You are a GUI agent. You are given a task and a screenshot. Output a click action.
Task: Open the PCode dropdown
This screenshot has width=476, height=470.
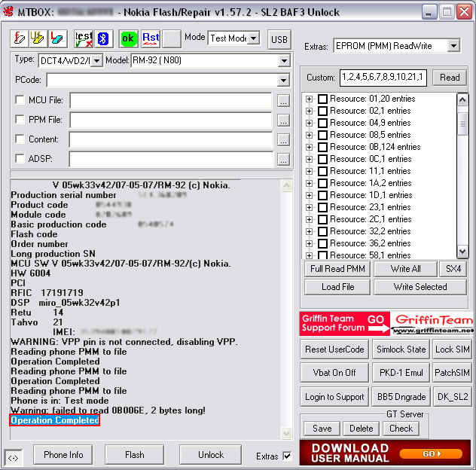pos(283,81)
